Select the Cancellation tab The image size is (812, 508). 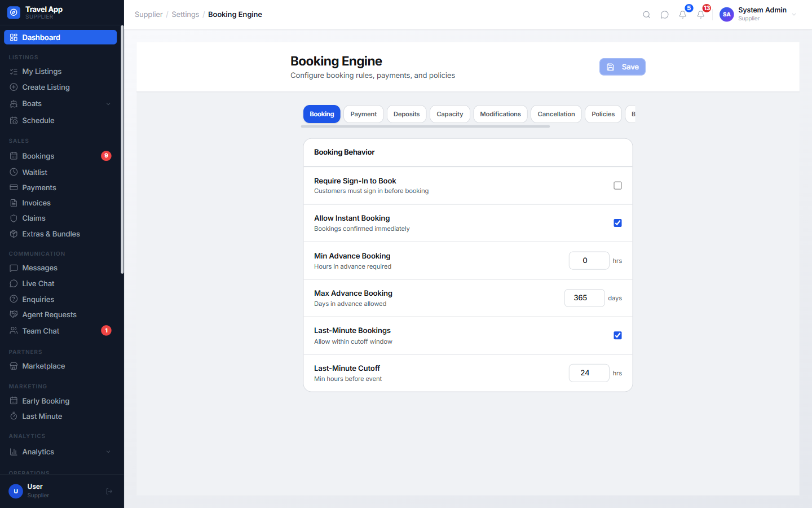(x=557, y=114)
